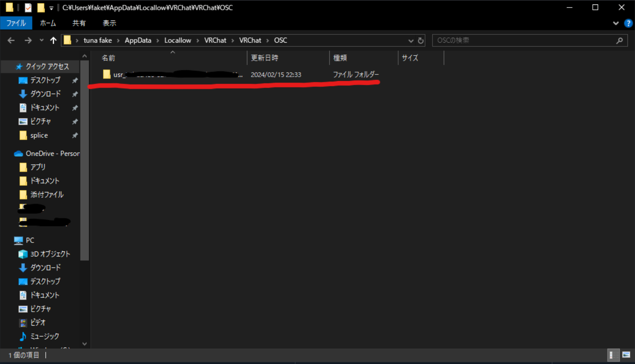The height and width of the screenshot is (364, 635).
Task: Click the search magnifier icon
Action: (619, 40)
